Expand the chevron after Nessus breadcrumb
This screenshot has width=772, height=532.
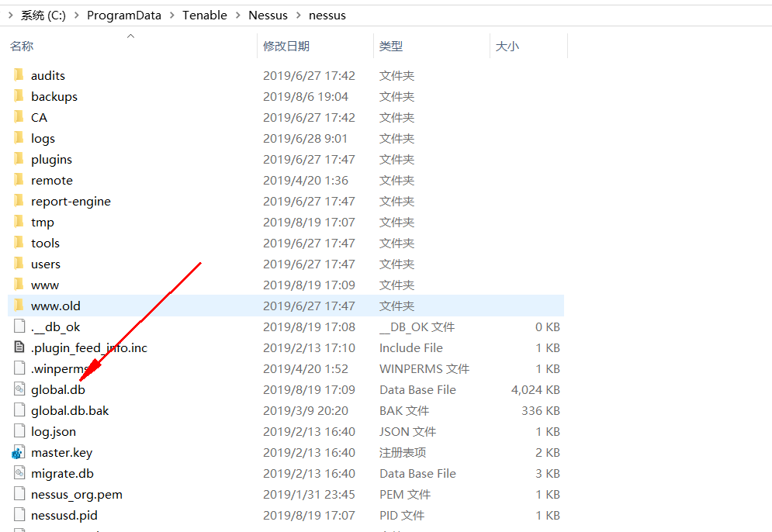point(299,16)
